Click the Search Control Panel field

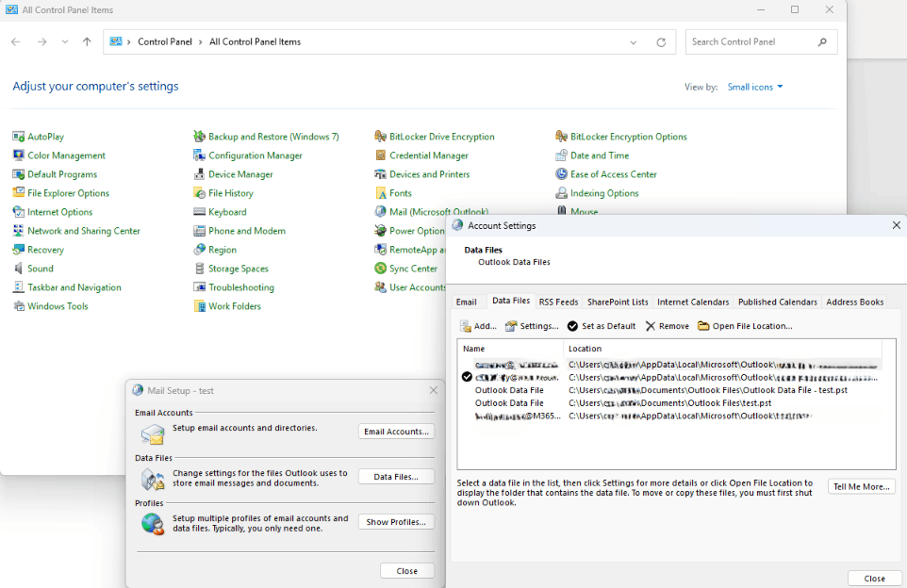[x=761, y=41]
